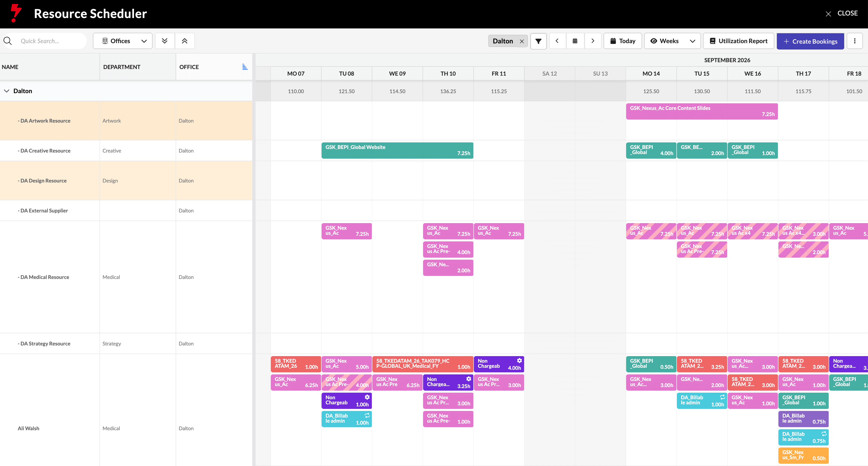
Task: Open the Utilization Report
Action: 738,41
